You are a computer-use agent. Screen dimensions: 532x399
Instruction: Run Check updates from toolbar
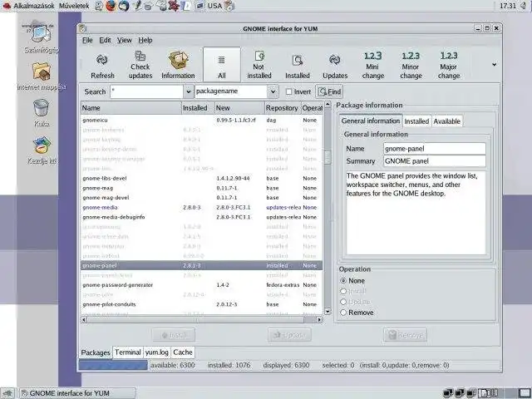tap(140, 65)
